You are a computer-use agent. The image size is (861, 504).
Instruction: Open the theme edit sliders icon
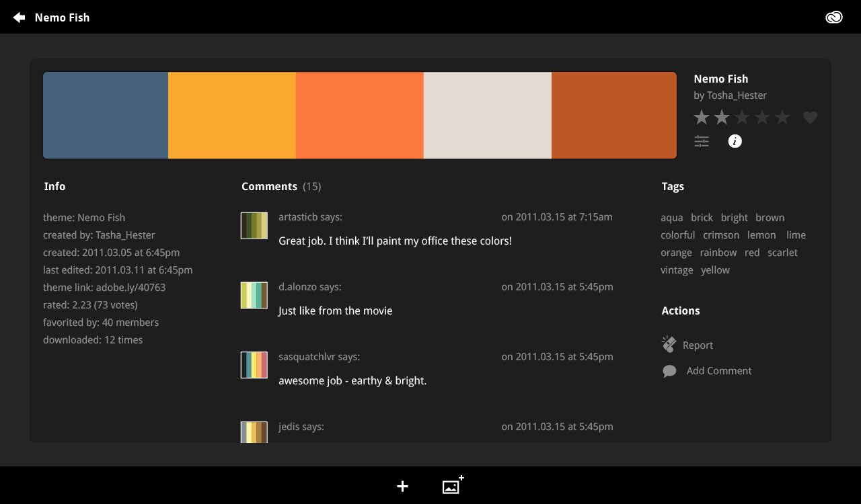click(x=701, y=141)
